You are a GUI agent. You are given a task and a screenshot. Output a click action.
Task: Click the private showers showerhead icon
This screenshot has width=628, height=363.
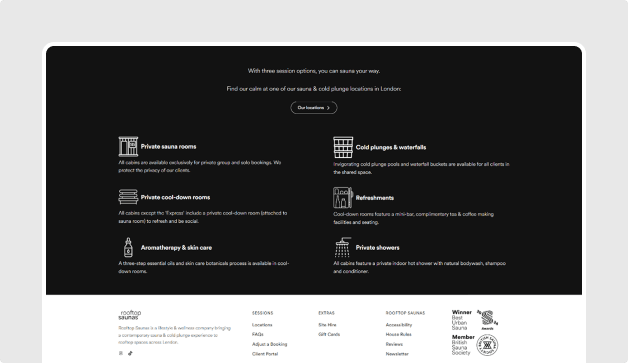click(x=343, y=247)
